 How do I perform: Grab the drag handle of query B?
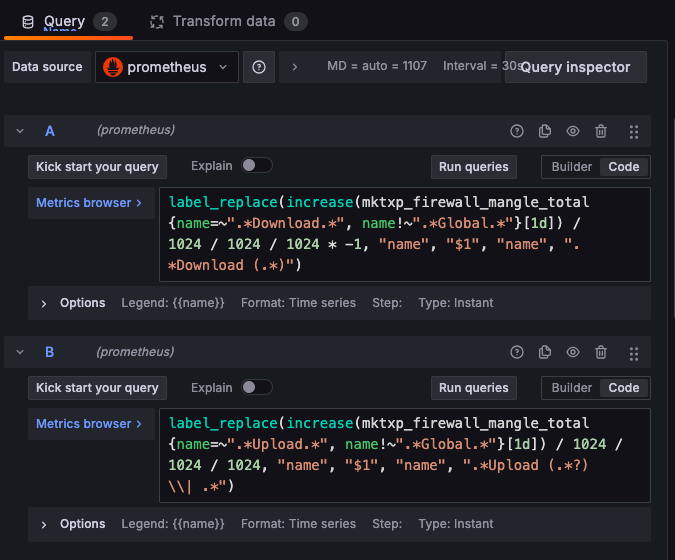[x=634, y=353]
